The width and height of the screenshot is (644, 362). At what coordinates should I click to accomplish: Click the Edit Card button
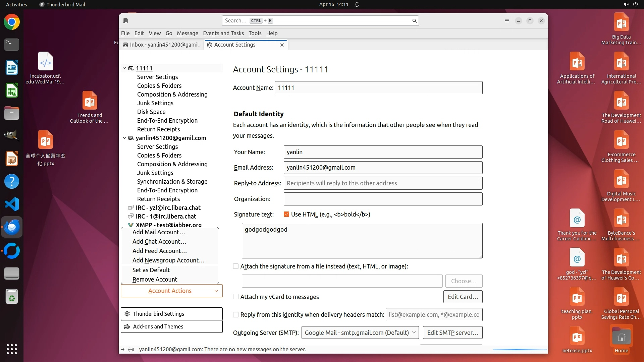pyautogui.click(x=463, y=297)
